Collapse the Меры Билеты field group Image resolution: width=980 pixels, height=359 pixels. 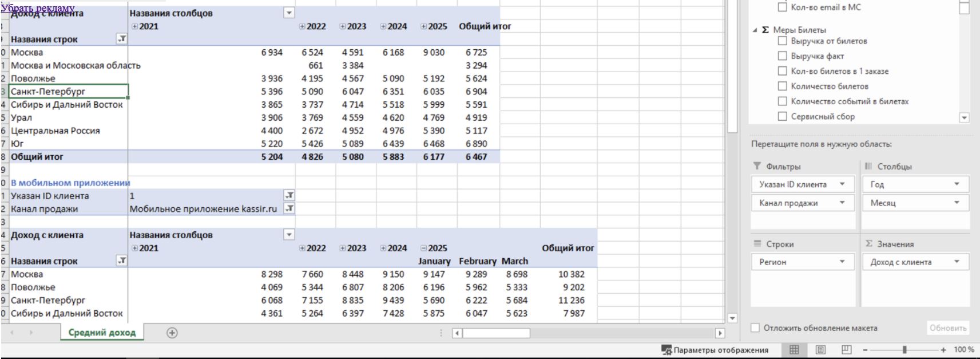[x=755, y=30]
